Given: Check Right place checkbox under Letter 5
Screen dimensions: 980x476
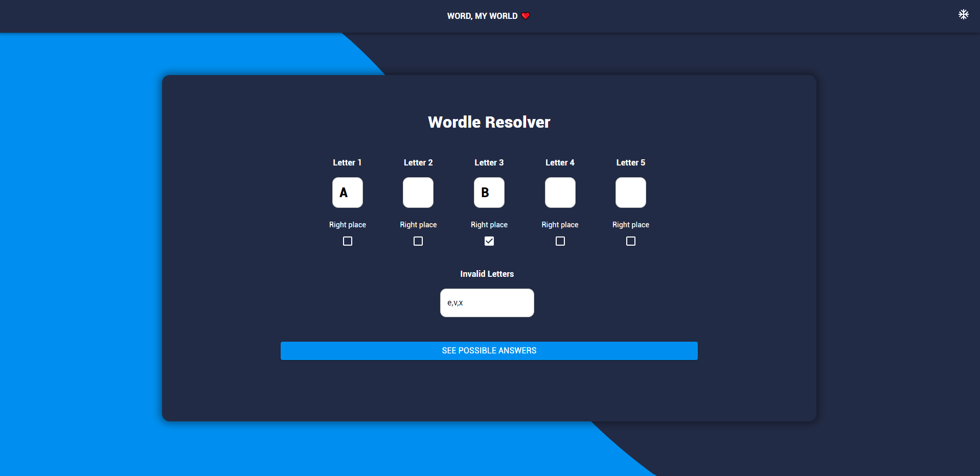Looking at the screenshot, I should (x=631, y=241).
